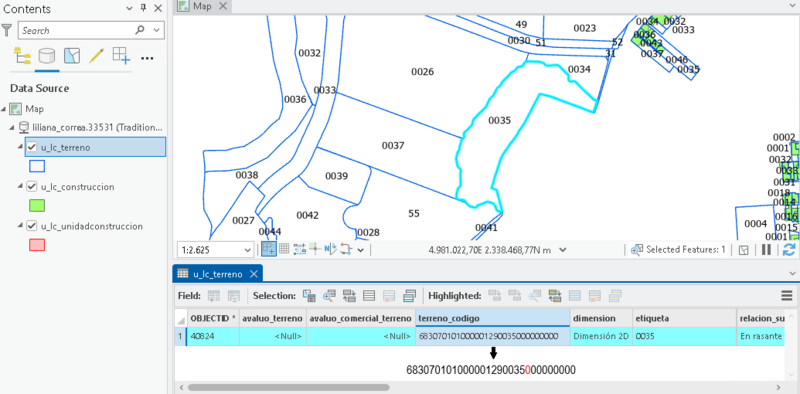
Task: Open the green u_lc_construccion symbol swatch
Action: pyautogui.click(x=37, y=205)
